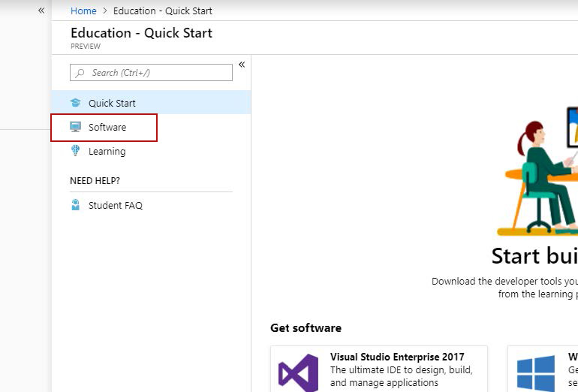Screen dimensions: 578x392
Task: Focus the Search (Ctrl+/) input field
Action: pos(158,73)
